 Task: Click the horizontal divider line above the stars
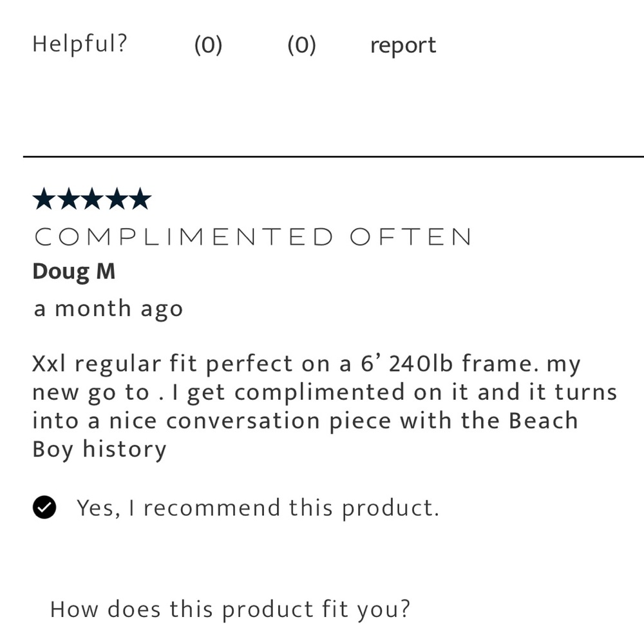point(333,156)
